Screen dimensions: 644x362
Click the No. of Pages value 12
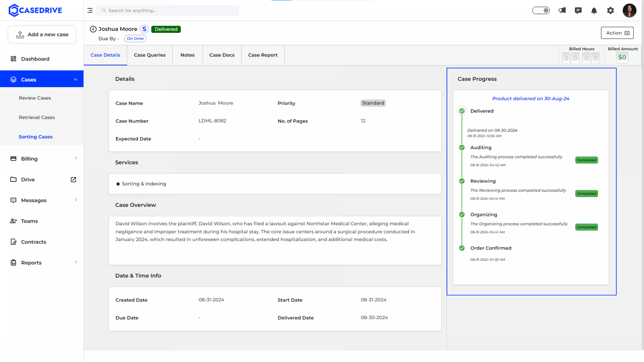point(363,121)
